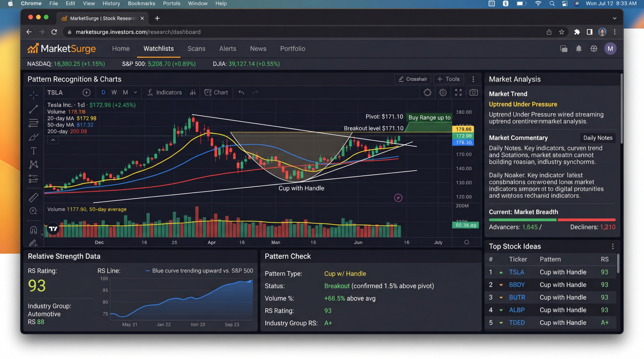Select the Brush drawing tool

point(34,137)
